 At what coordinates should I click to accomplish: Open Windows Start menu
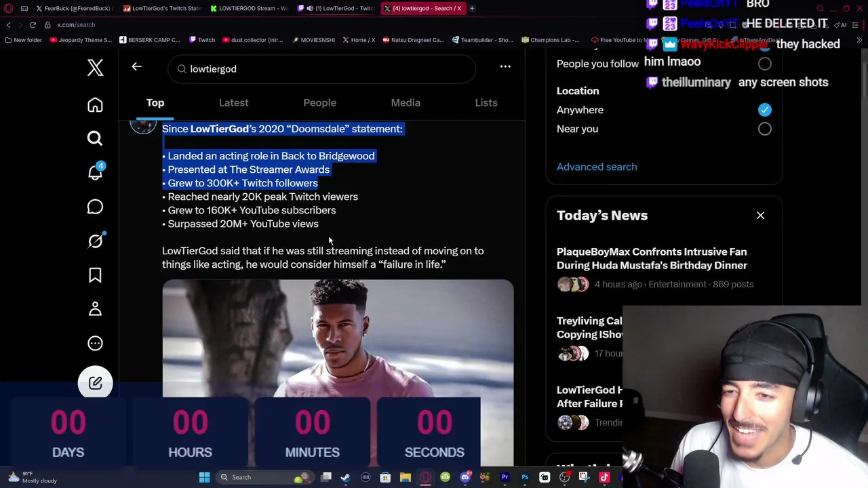coord(204,477)
